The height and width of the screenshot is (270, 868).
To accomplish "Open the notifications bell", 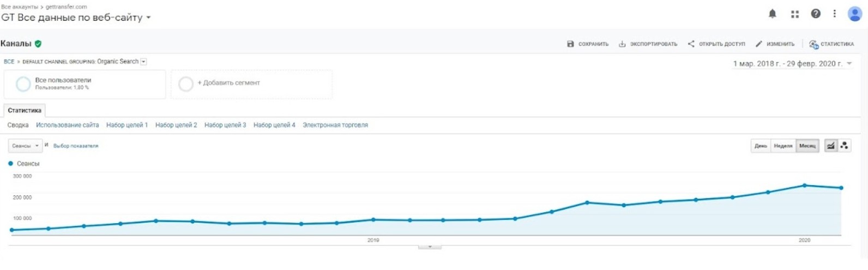I will (x=773, y=14).
